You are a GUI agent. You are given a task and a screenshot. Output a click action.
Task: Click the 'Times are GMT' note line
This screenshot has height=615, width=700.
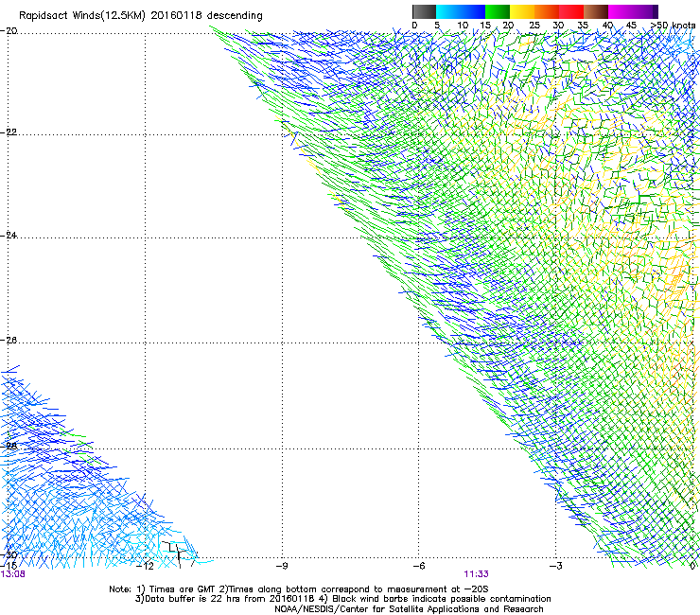[x=299, y=589]
